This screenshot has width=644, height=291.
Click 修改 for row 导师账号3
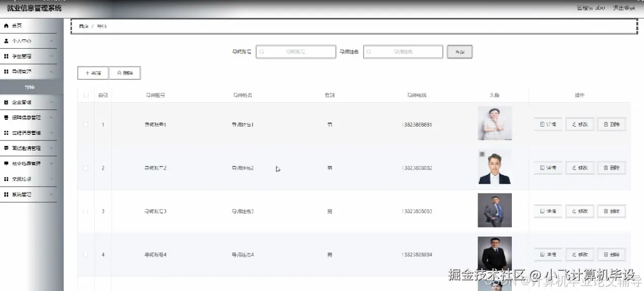point(580,212)
